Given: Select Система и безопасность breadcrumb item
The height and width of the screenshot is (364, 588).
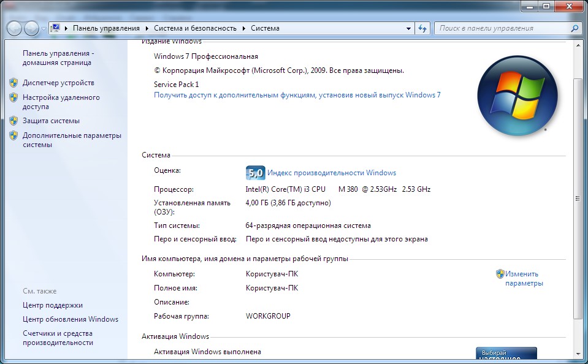Looking at the screenshot, I should tap(195, 28).
